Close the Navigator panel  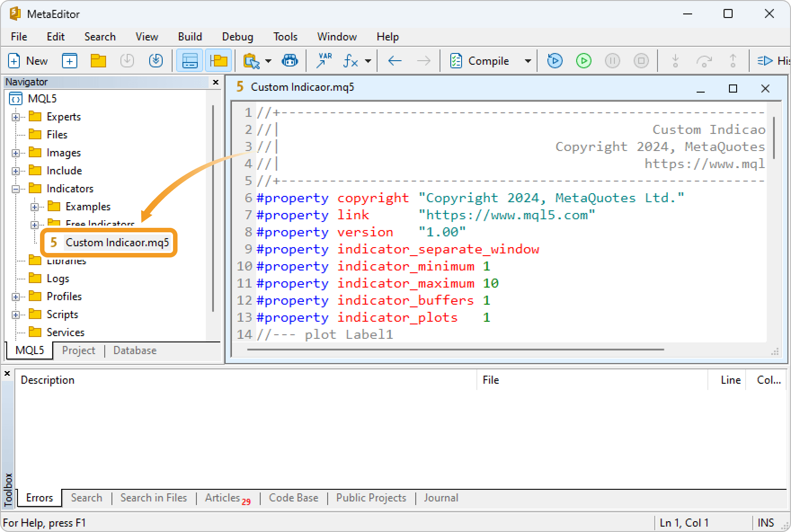(x=216, y=82)
